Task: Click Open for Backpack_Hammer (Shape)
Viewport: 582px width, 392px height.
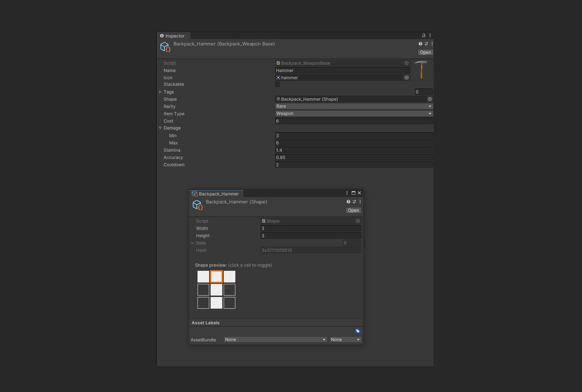Action: [x=353, y=210]
